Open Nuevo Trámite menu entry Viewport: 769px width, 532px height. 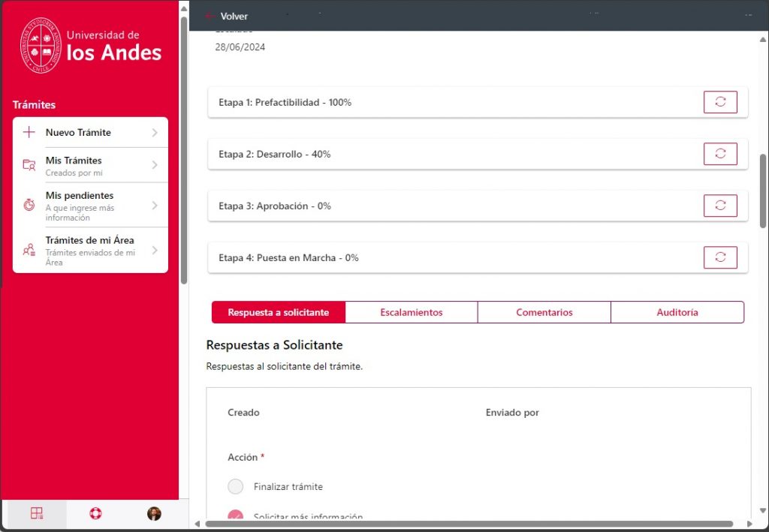[90, 132]
